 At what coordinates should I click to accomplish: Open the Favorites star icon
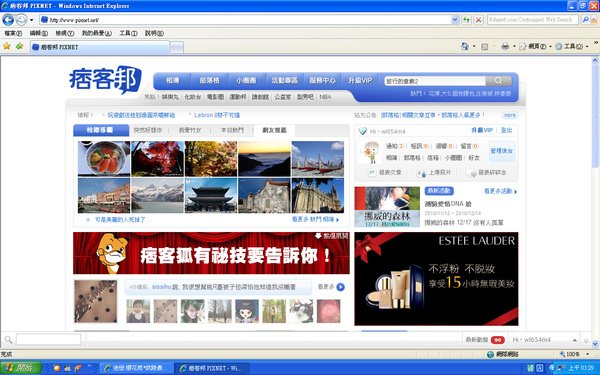click(x=7, y=46)
